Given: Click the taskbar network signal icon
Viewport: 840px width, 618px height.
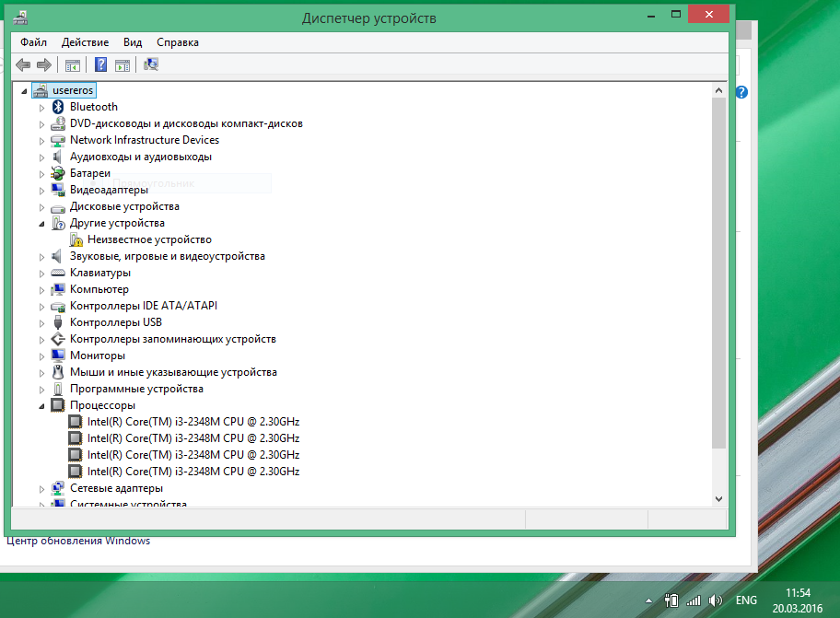Looking at the screenshot, I should pos(694,601).
